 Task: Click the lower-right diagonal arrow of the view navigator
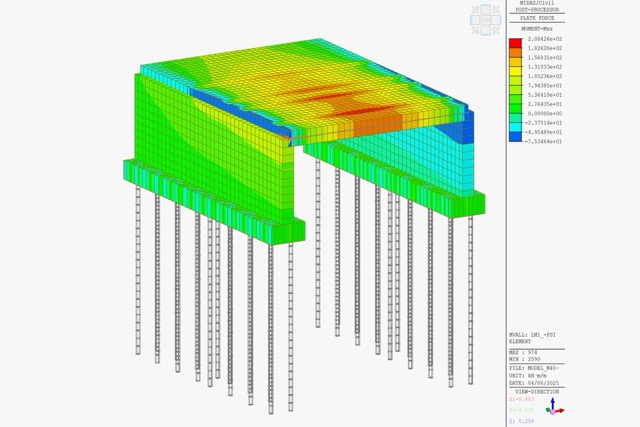(x=496, y=30)
